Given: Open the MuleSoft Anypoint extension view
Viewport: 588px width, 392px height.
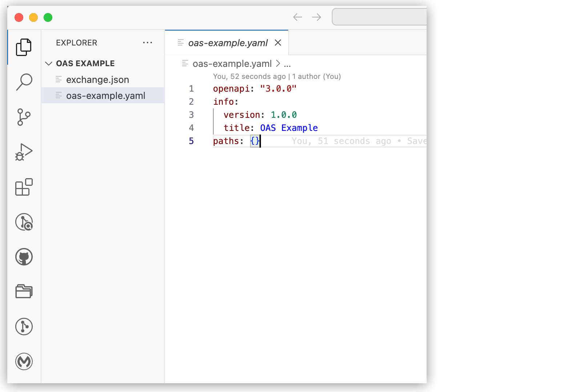Looking at the screenshot, I should [24, 361].
